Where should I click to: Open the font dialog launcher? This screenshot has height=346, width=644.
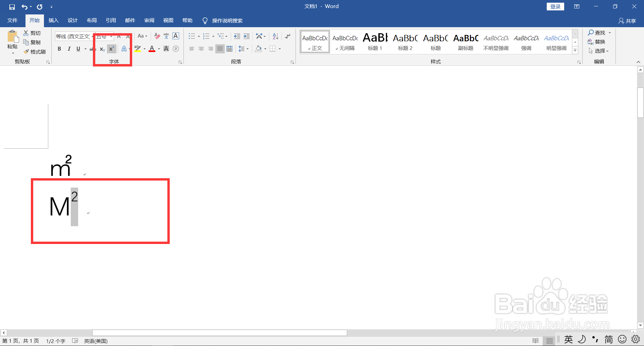click(x=180, y=62)
